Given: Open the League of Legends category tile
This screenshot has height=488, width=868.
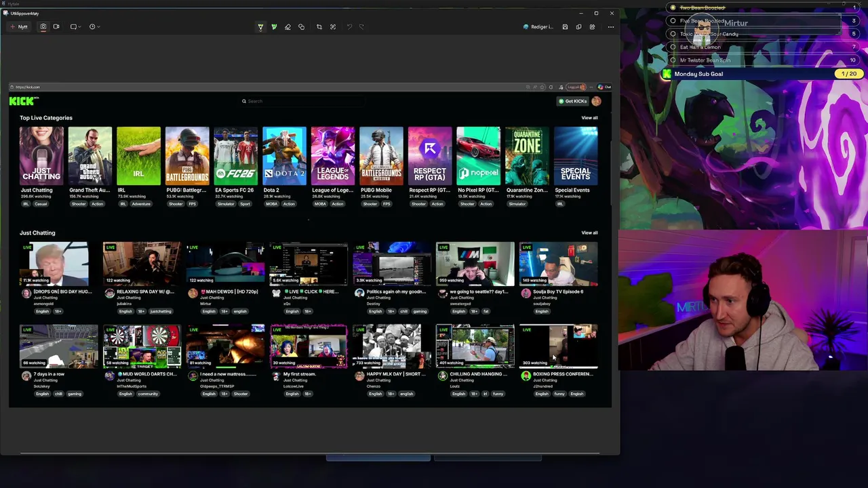Looking at the screenshot, I should tap(333, 156).
